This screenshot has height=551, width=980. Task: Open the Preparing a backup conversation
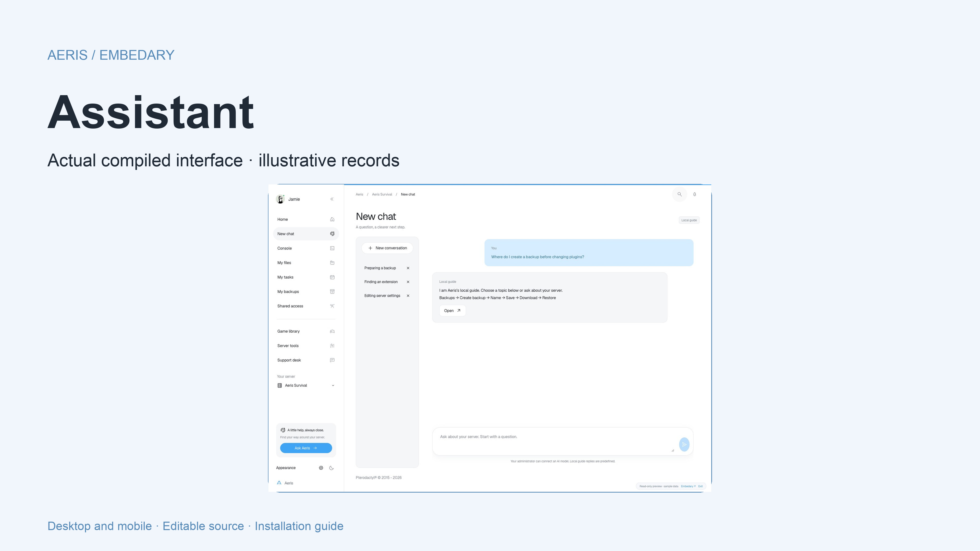[x=380, y=268]
